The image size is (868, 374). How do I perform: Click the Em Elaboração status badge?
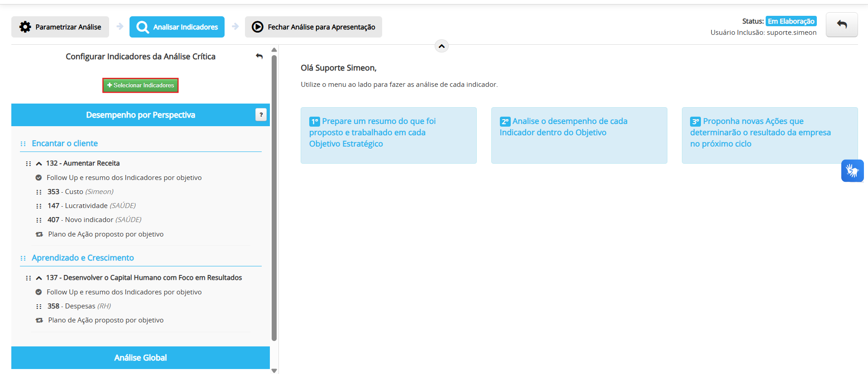pyautogui.click(x=791, y=21)
